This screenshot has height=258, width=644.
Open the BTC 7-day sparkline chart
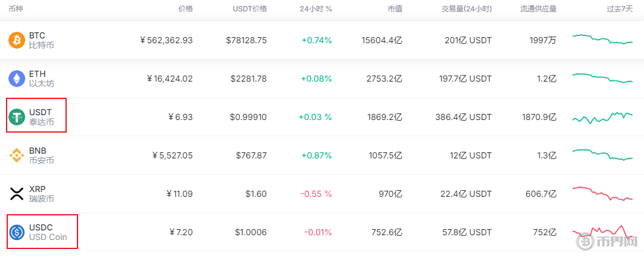(x=602, y=39)
